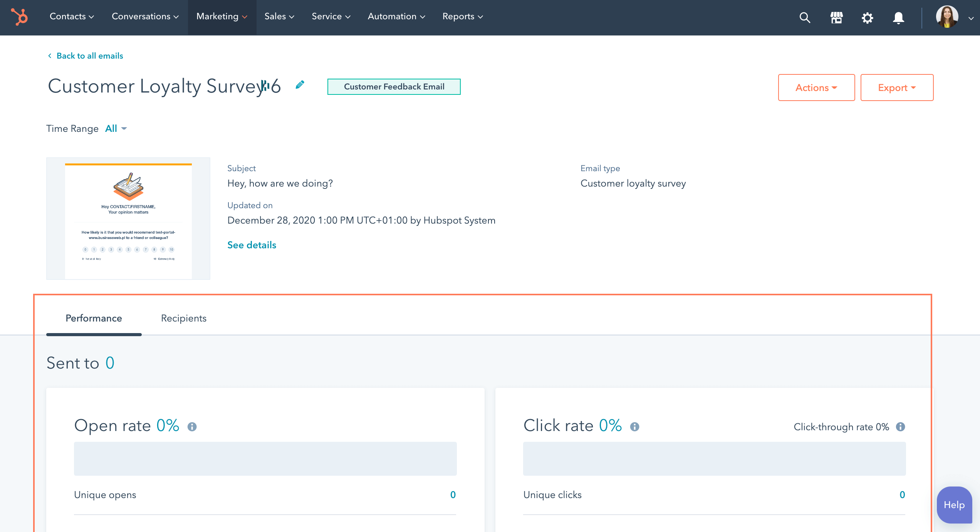Screen dimensions: 980x532
Task: Open settings gear icon menu
Action: tap(867, 17)
